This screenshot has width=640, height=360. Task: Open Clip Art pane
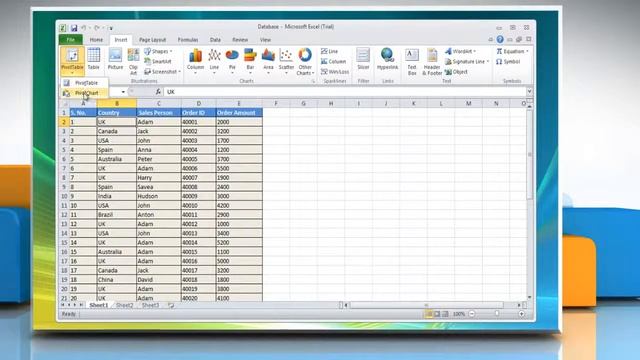pyautogui.click(x=133, y=61)
